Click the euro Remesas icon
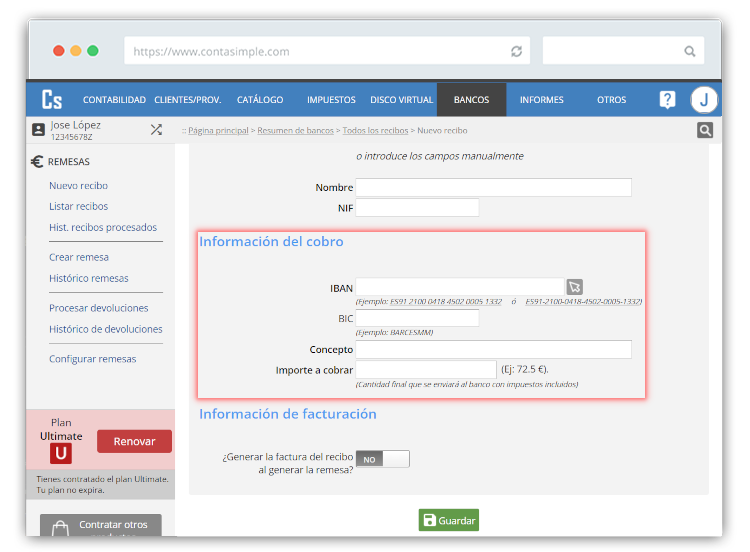Viewport: 750px width, 552px height. (37, 162)
